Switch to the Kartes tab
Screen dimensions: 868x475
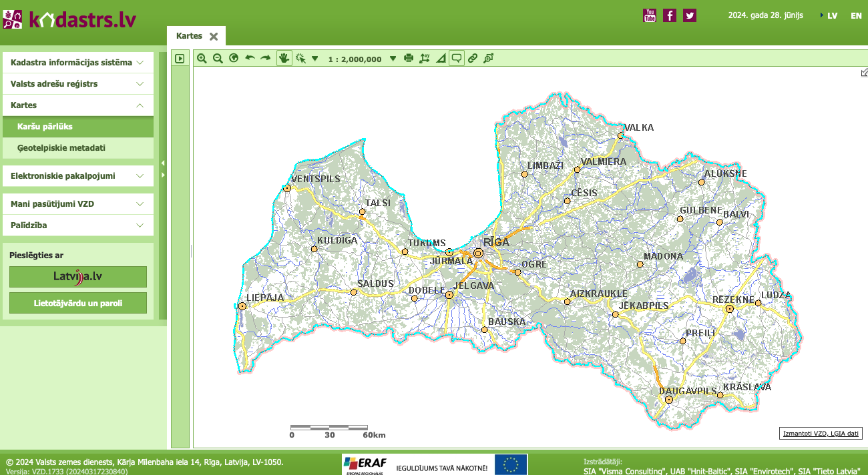190,36
